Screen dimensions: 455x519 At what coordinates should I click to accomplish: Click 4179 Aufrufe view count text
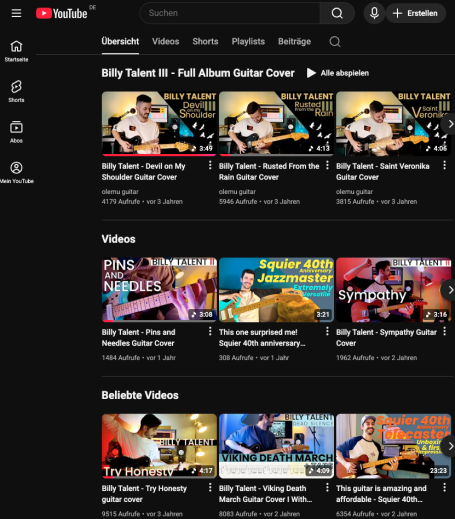[x=121, y=202]
